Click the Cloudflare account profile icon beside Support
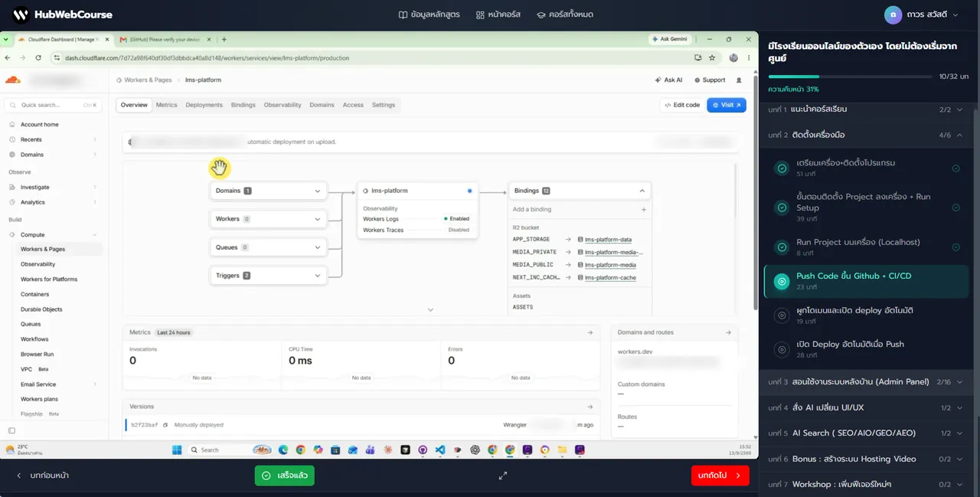 [x=739, y=80]
